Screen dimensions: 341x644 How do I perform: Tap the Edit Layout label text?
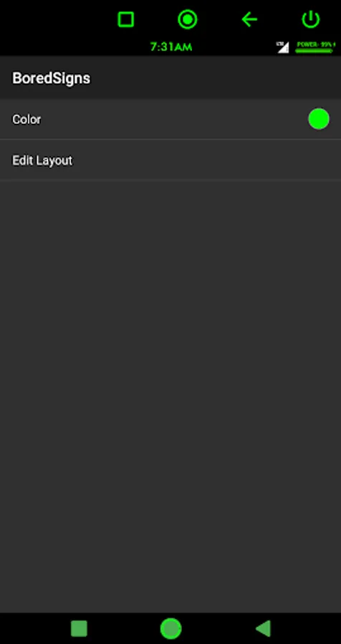pyautogui.click(x=42, y=160)
